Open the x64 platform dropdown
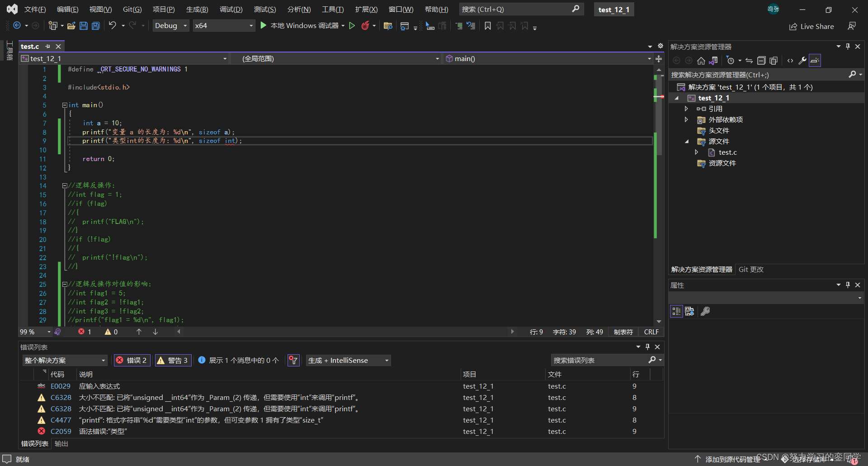Image resolution: width=868 pixels, height=466 pixels. (x=224, y=26)
